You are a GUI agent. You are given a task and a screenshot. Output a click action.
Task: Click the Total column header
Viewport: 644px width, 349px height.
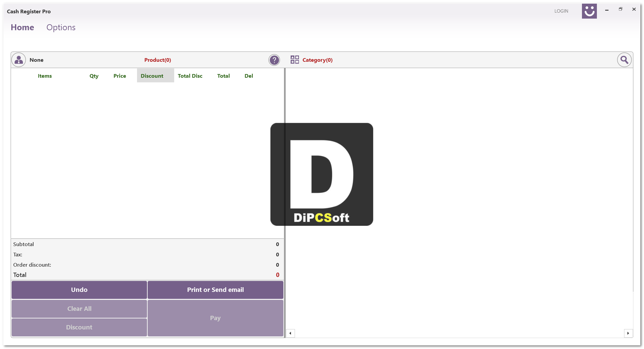pyautogui.click(x=224, y=76)
